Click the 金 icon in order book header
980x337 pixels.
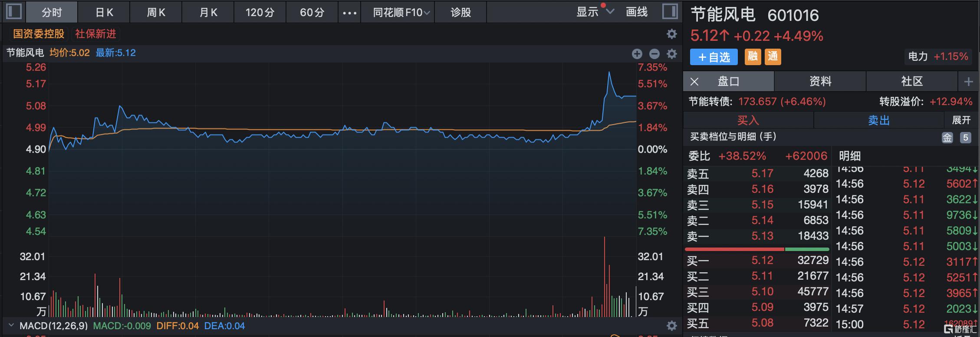click(x=947, y=138)
